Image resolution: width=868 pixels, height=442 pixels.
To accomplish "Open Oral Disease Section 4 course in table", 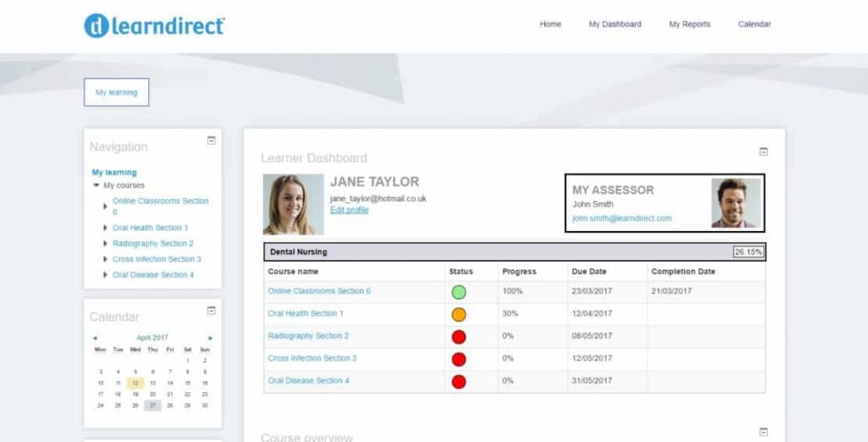I will pos(309,381).
